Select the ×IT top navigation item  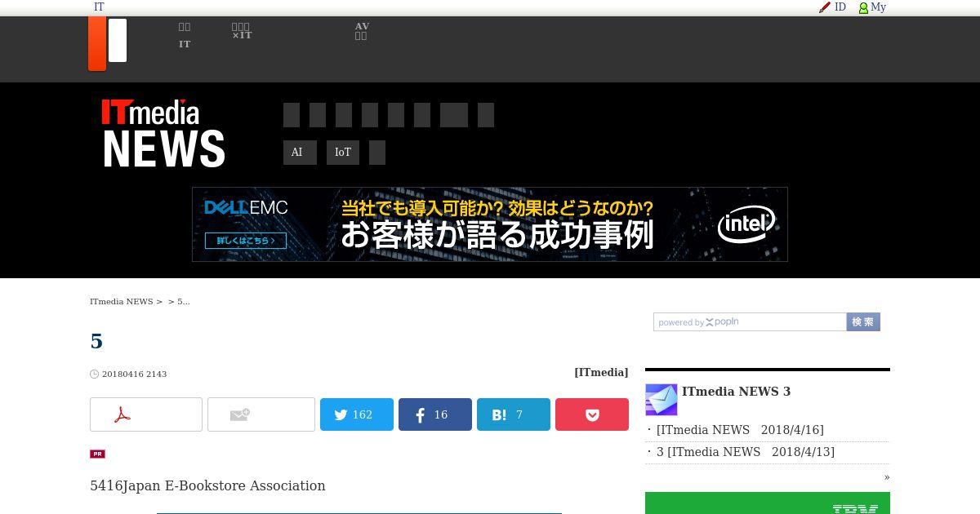(x=242, y=32)
